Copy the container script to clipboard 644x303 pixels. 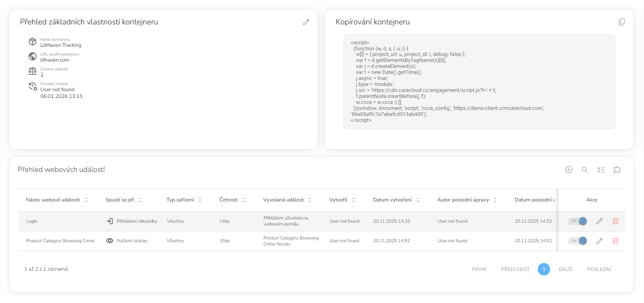point(622,22)
